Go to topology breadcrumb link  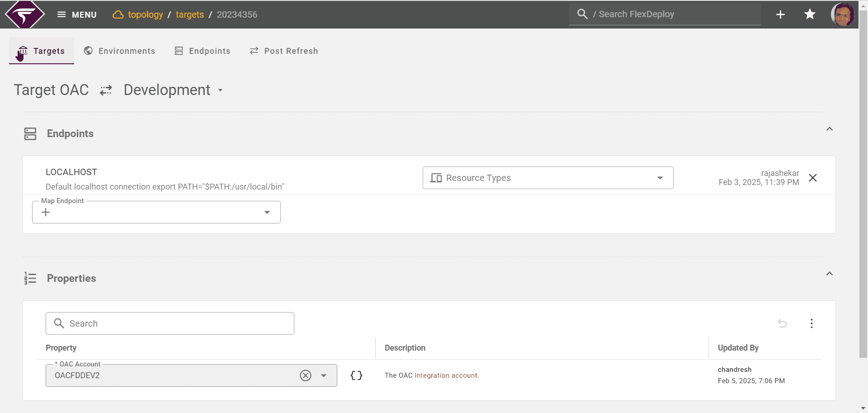pos(145,14)
